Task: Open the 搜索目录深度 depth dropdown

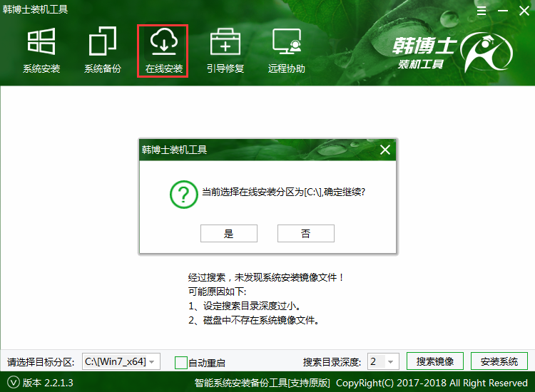Action: click(382, 361)
